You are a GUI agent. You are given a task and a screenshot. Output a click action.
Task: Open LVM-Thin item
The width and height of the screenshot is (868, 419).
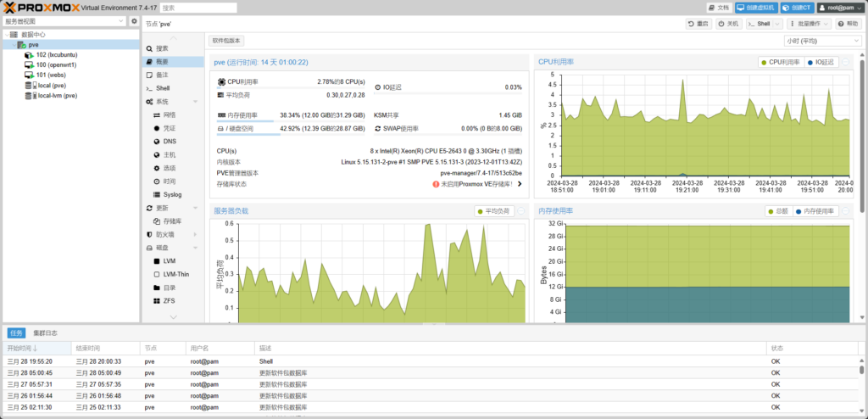(x=173, y=274)
